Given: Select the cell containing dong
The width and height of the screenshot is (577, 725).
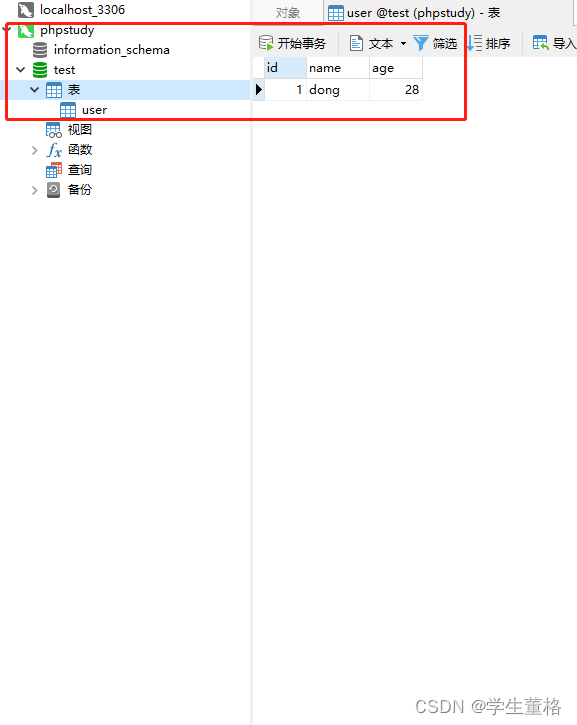Looking at the screenshot, I should (x=338, y=90).
